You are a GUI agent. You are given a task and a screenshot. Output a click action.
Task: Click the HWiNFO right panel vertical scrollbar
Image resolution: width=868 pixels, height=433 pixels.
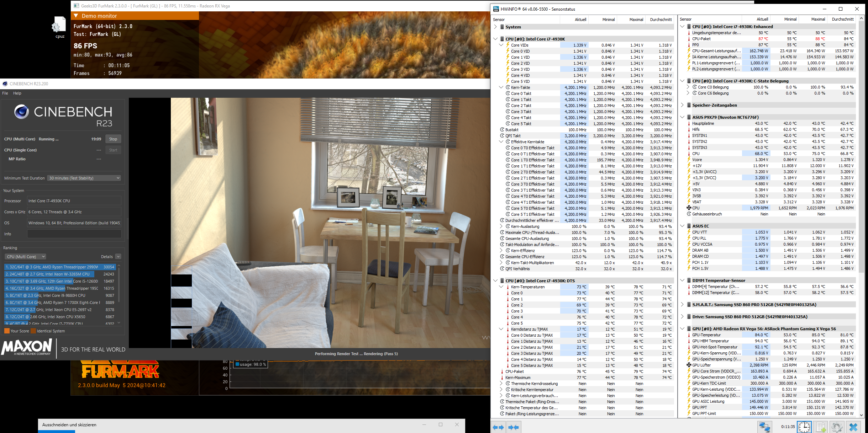click(x=861, y=142)
